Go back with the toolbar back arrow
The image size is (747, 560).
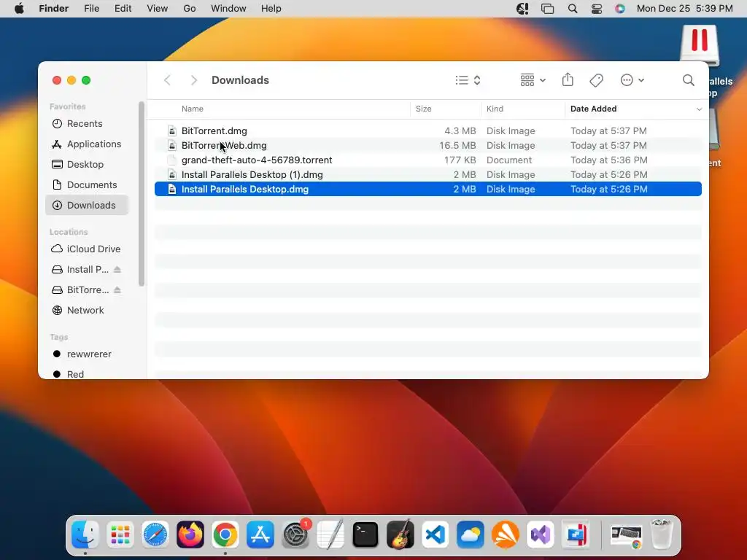(x=167, y=80)
